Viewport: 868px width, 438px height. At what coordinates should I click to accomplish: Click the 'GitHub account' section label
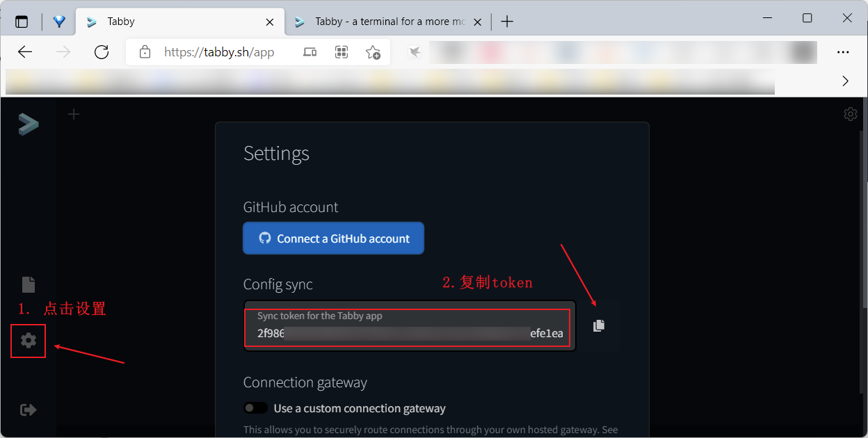point(291,207)
